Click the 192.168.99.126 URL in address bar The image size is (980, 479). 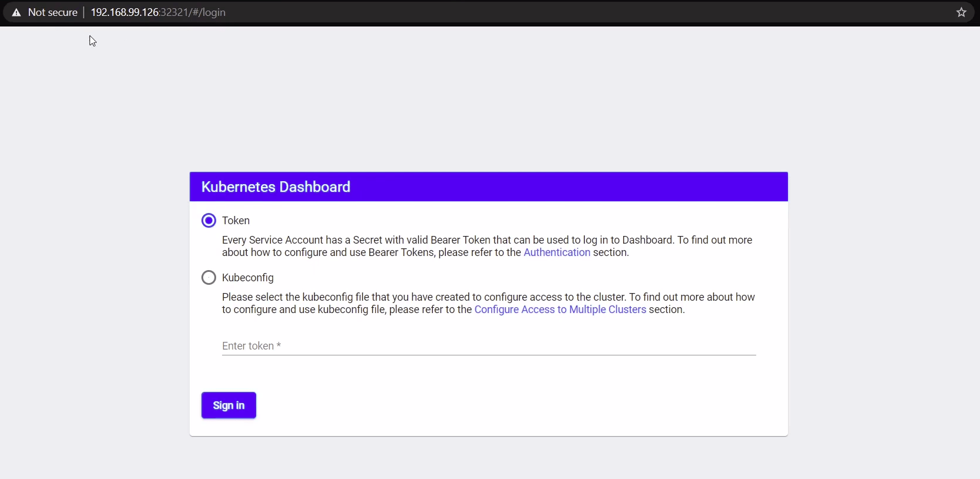pos(124,12)
